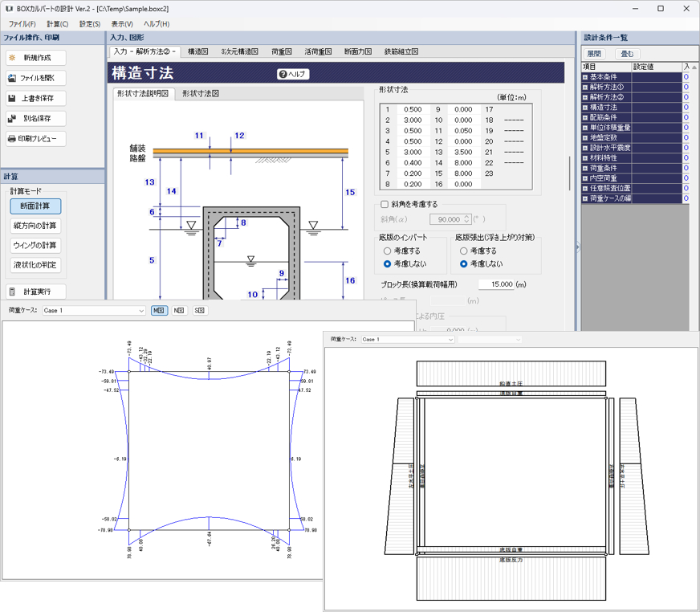The width and height of the screenshot is (700, 612).
Task: Click the 別名保存 button
Action: [36, 118]
